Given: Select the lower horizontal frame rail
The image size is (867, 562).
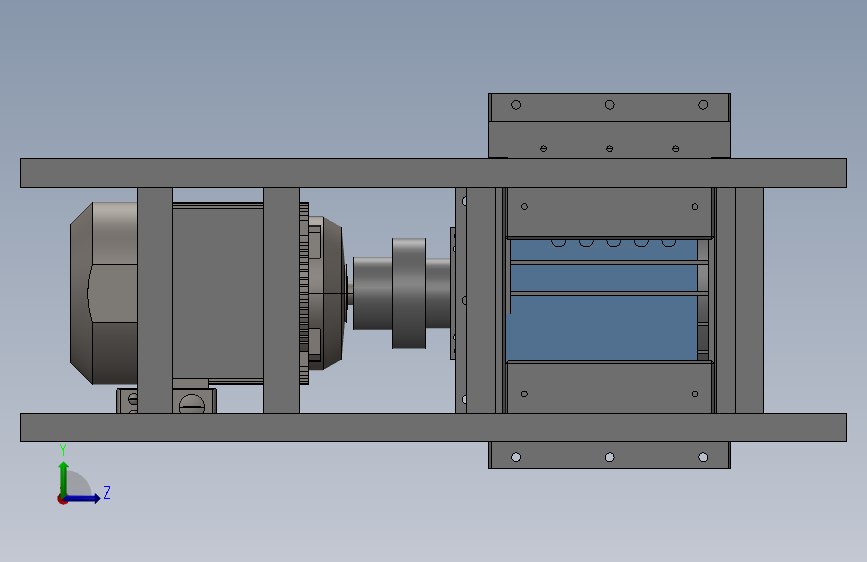Looking at the screenshot, I should point(433,427).
